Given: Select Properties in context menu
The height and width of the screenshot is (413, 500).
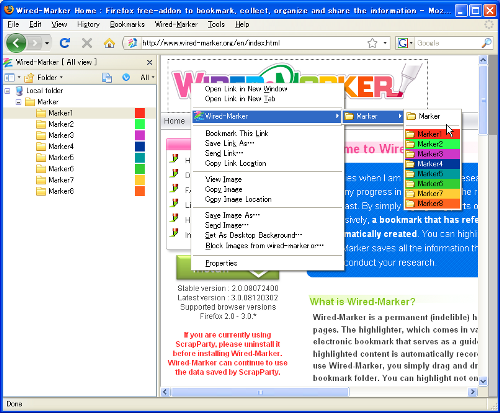Looking at the screenshot, I should click(221, 263).
